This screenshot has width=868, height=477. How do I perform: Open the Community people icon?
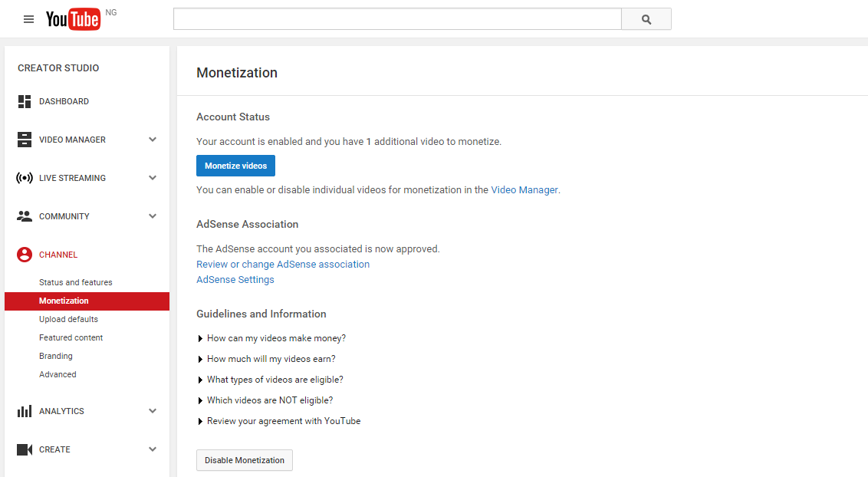[24, 216]
